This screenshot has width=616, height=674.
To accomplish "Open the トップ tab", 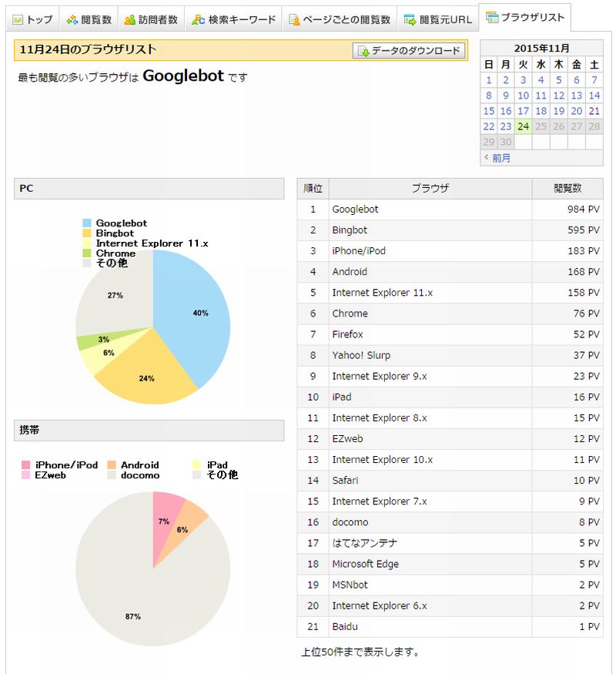I will [x=32, y=20].
